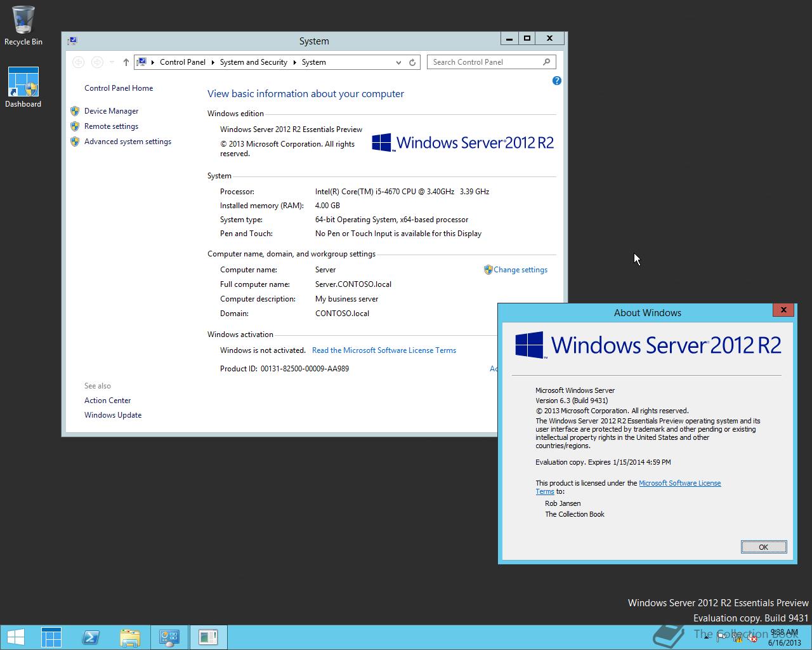Expand the arrow after System and Security
This screenshot has width=812, height=650.
294,62
